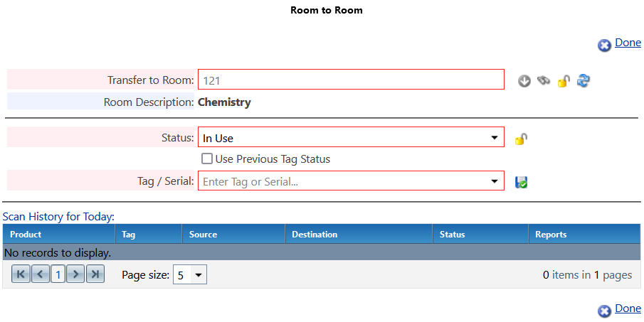Sort by the Destination column header
644x322 pixels.
click(x=315, y=235)
